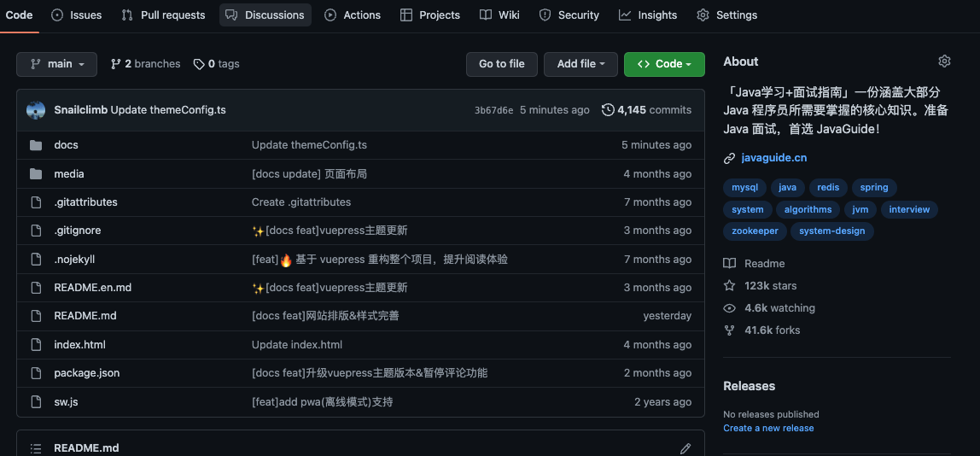Open the .gitignore file
Viewport: 980px width, 456px height.
pos(78,231)
